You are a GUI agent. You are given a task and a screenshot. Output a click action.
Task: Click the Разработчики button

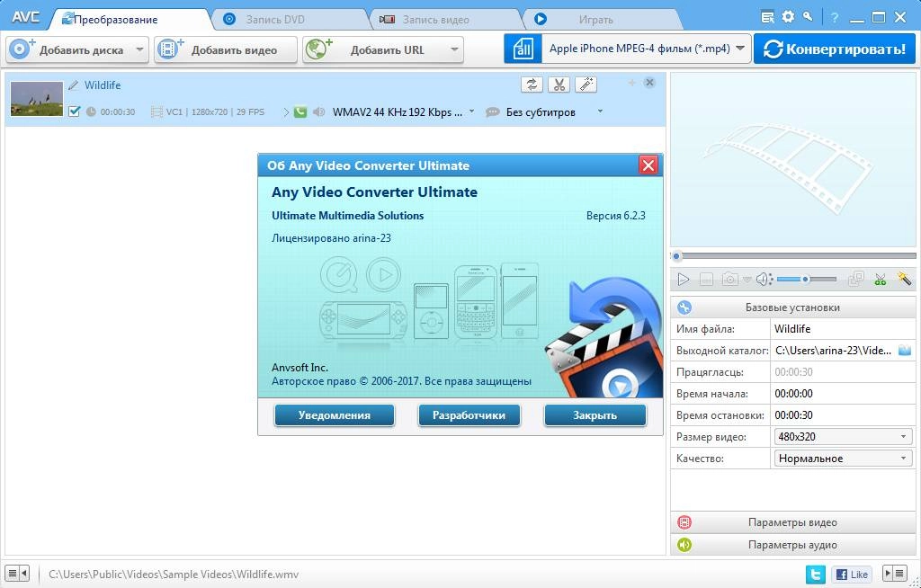469,415
